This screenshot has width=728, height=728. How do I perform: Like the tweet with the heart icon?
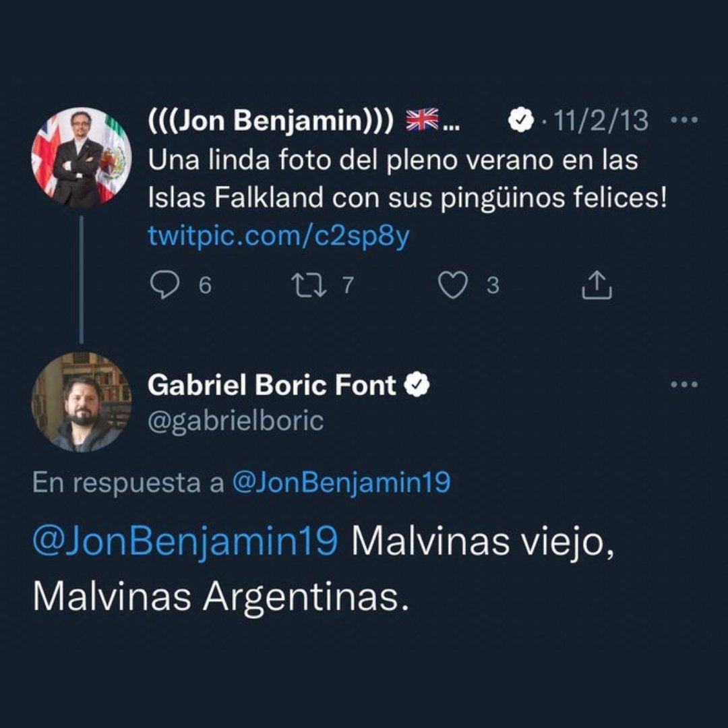pyautogui.click(x=453, y=286)
